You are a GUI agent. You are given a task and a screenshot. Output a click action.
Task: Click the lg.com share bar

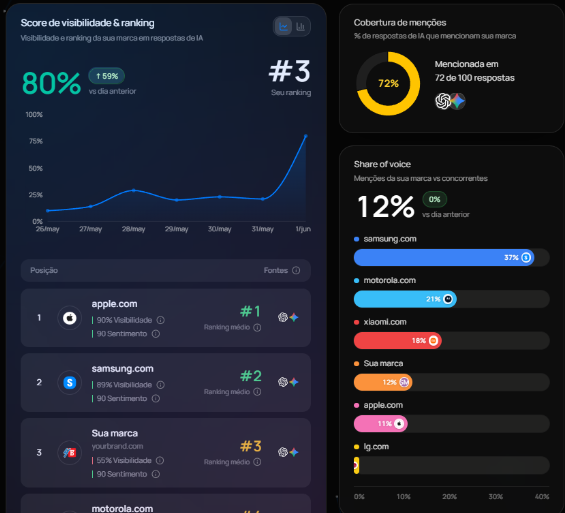pos(356,465)
